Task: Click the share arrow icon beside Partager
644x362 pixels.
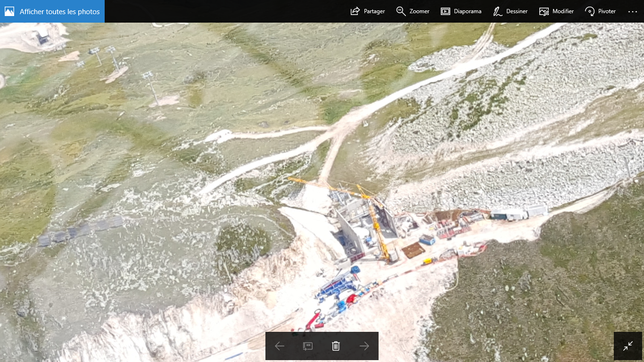Action: [x=355, y=11]
